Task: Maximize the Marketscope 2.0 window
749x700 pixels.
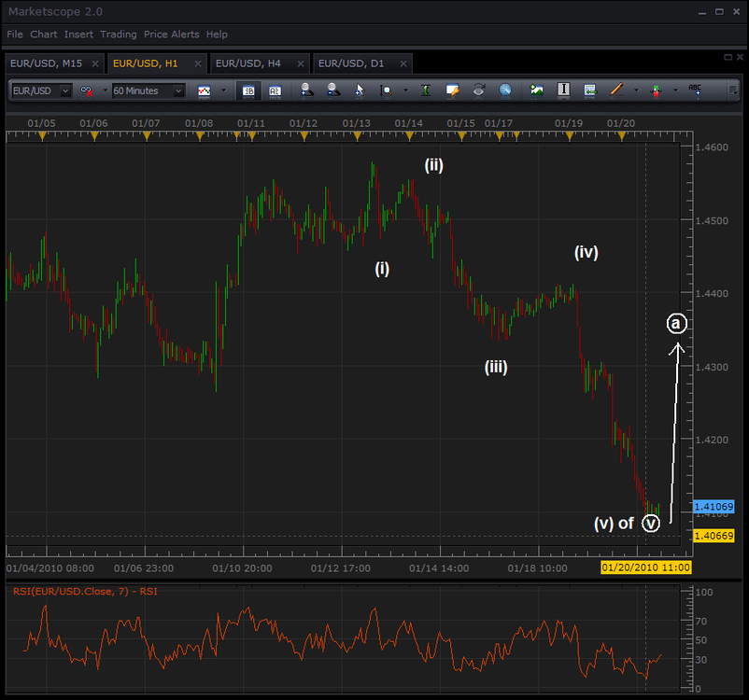Action: tap(719, 12)
